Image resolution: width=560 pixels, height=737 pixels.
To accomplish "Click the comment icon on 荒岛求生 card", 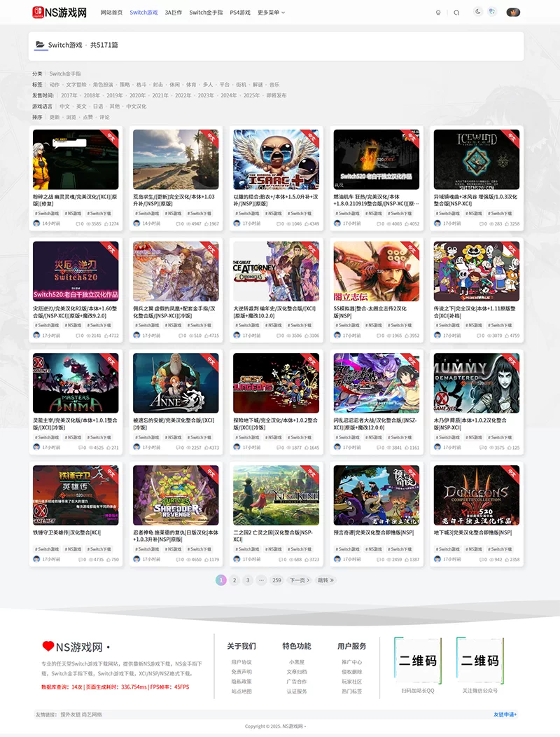I will [x=178, y=223].
